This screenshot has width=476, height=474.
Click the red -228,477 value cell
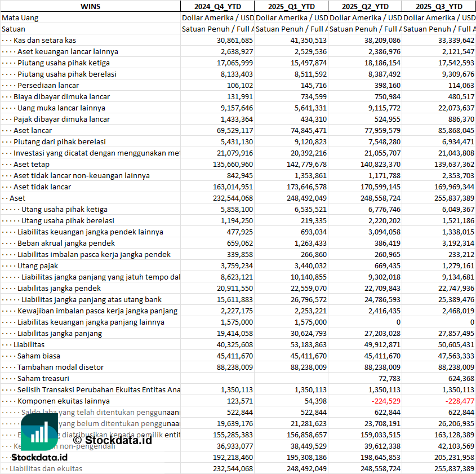(x=457, y=401)
